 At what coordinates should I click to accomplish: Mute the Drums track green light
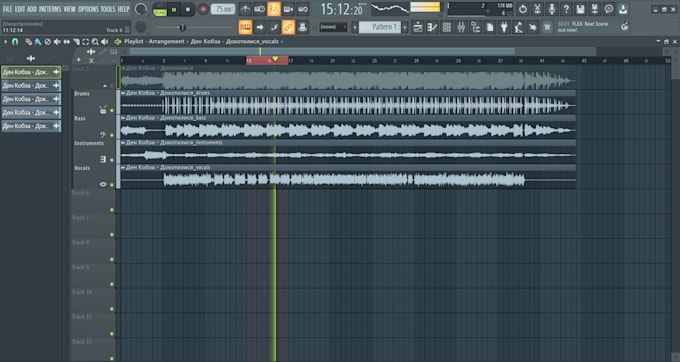click(x=112, y=111)
